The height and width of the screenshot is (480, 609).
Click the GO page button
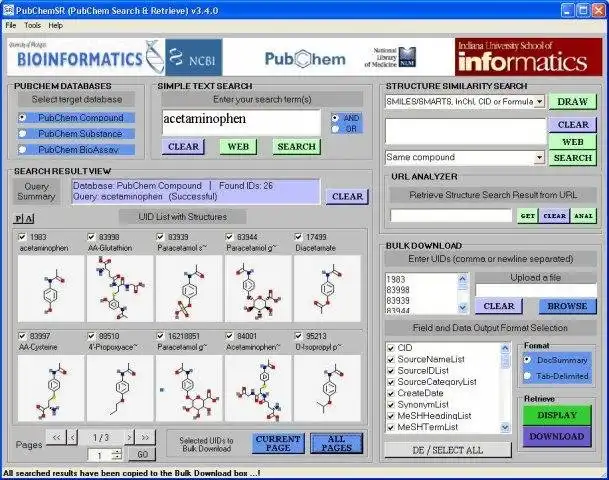142,454
